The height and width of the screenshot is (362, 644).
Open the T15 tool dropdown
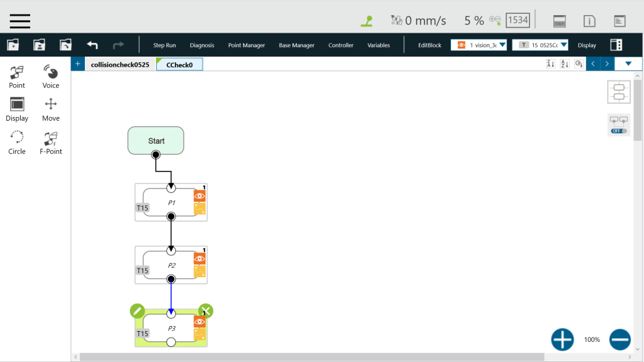(540, 45)
